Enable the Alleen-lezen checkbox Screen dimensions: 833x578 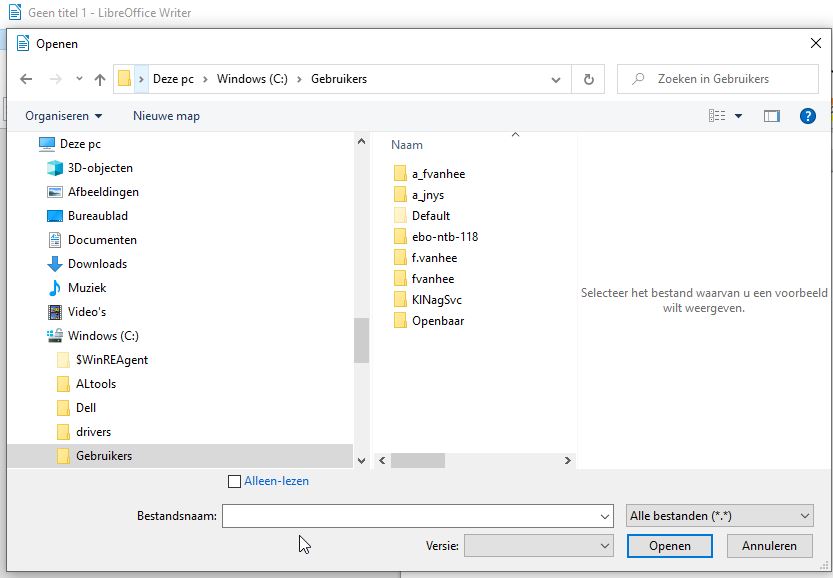tap(235, 481)
